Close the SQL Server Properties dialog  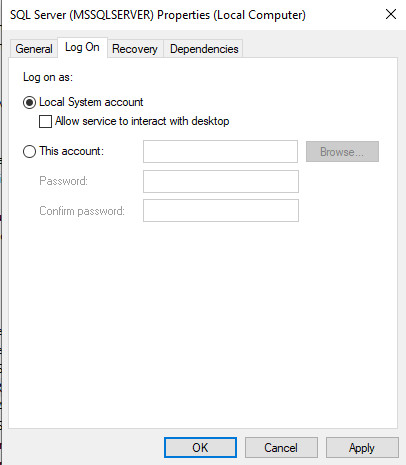tap(391, 14)
